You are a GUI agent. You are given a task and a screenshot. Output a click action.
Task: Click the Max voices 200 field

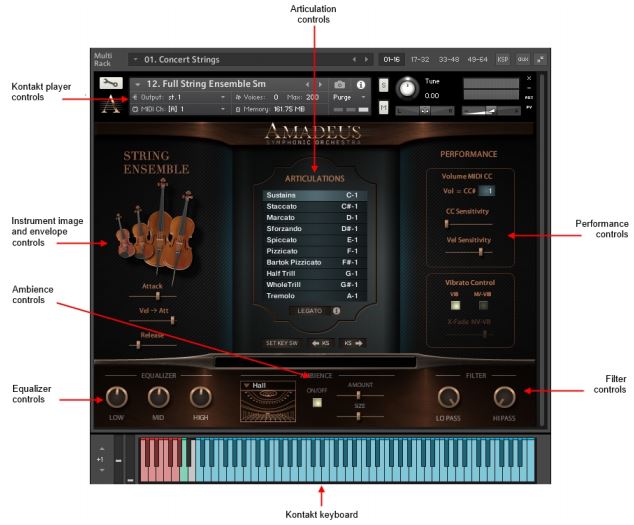312,97
